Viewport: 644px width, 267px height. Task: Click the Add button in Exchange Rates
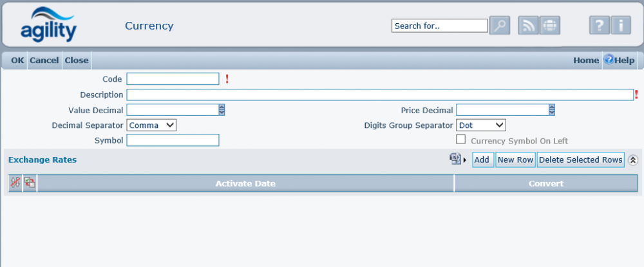point(482,160)
